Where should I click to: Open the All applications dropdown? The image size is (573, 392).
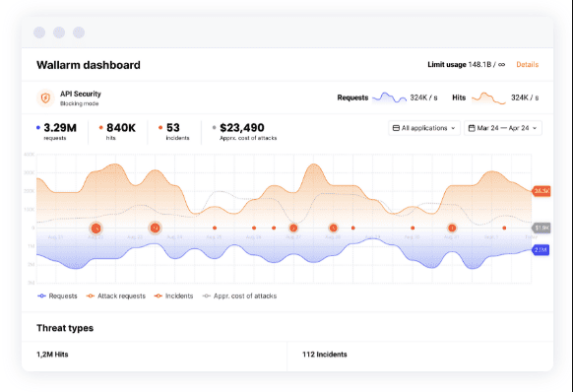pos(424,128)
